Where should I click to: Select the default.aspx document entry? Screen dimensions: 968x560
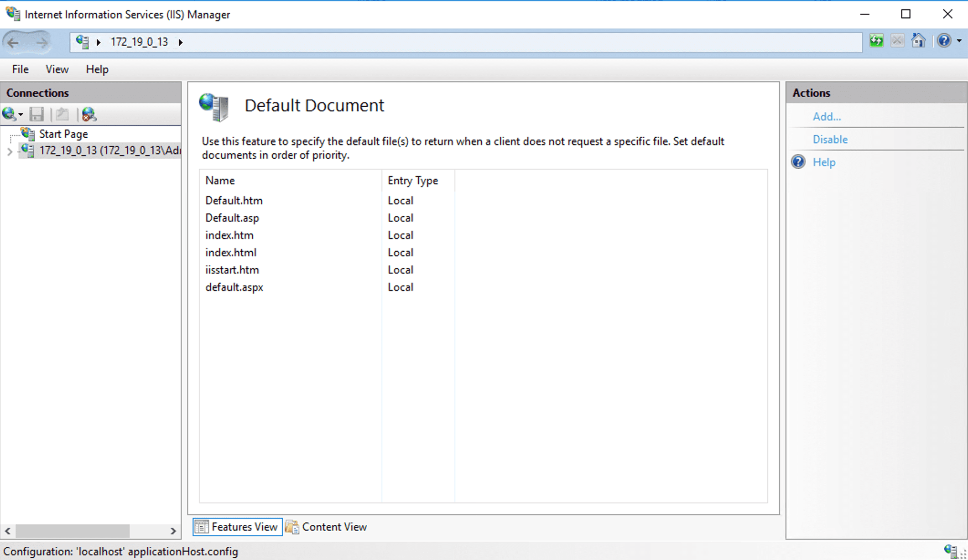tap(234, 287)
